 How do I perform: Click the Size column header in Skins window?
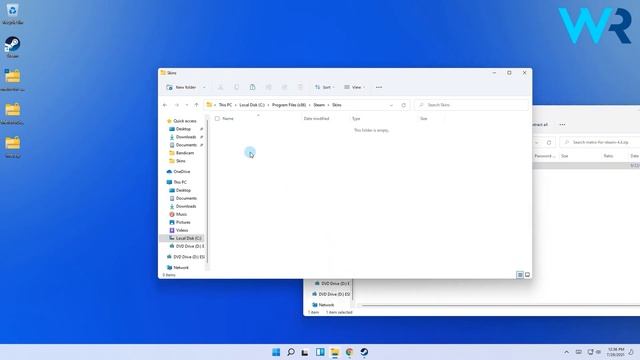(x=424, y=119)
